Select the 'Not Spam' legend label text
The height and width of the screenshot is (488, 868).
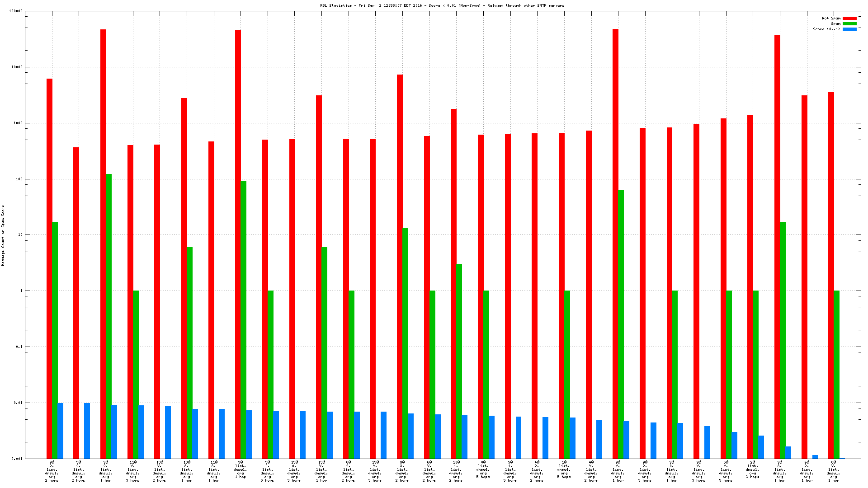pyautogui.click(x=831, y=19)
